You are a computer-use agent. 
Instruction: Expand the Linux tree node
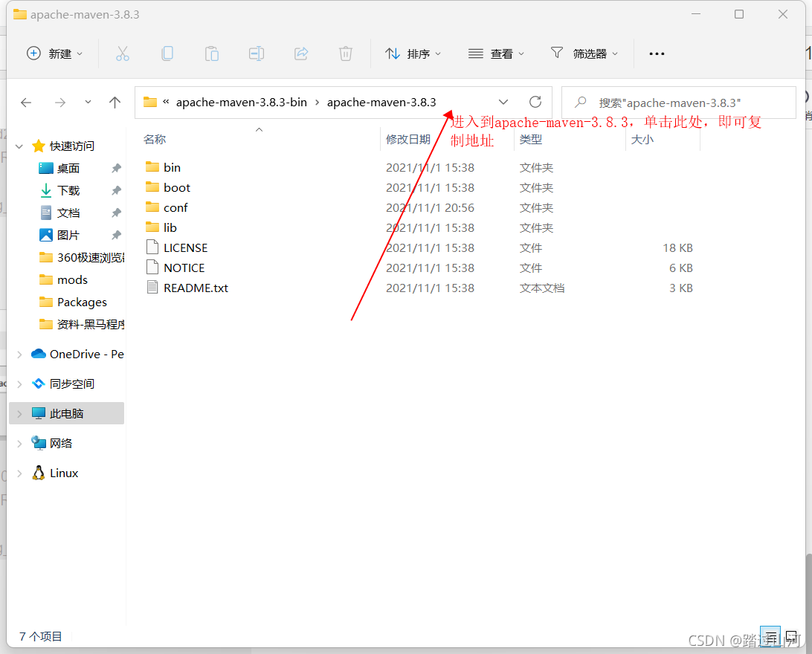click(19, 473)
